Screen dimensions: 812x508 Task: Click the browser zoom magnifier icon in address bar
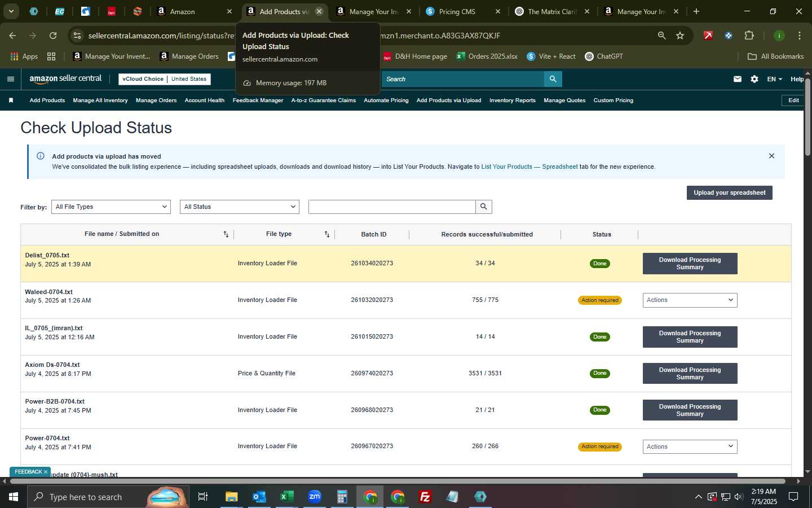[x=661, y=36]
